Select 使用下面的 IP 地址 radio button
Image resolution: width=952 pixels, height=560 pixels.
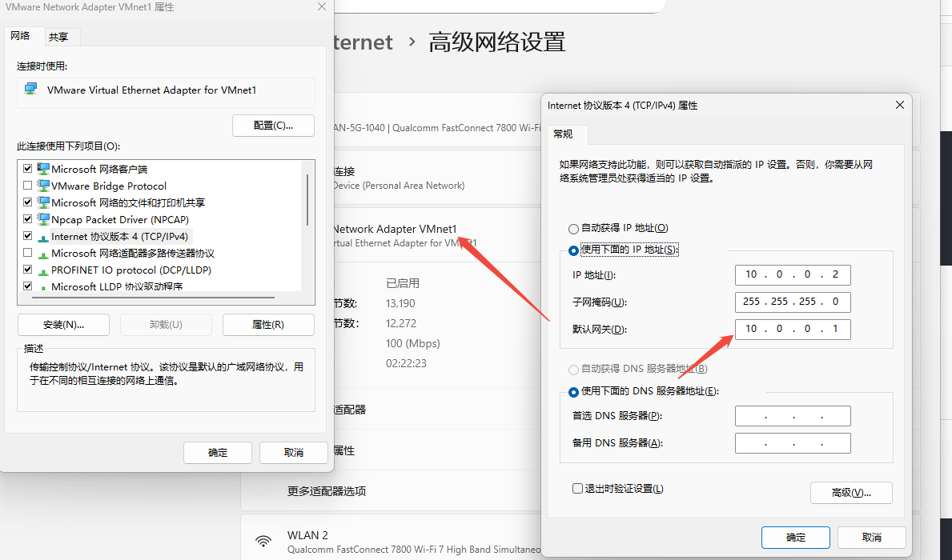tap(573, 250)
